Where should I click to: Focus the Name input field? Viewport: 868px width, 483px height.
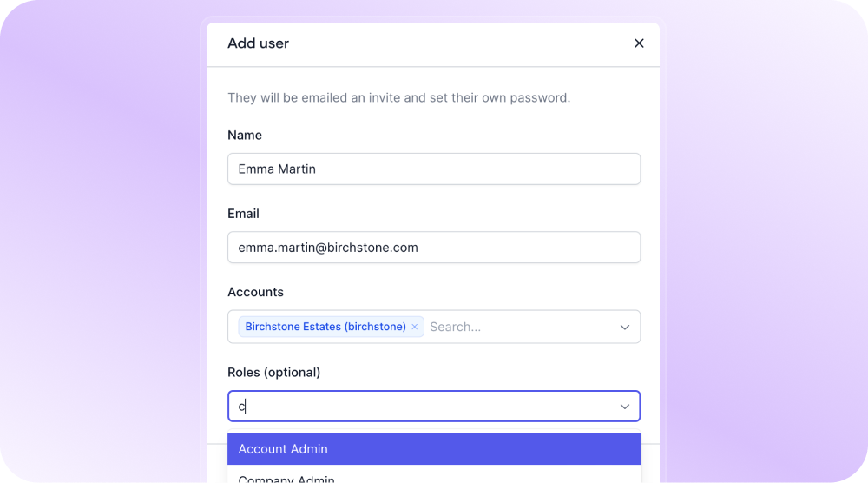[x=434, y=169]
